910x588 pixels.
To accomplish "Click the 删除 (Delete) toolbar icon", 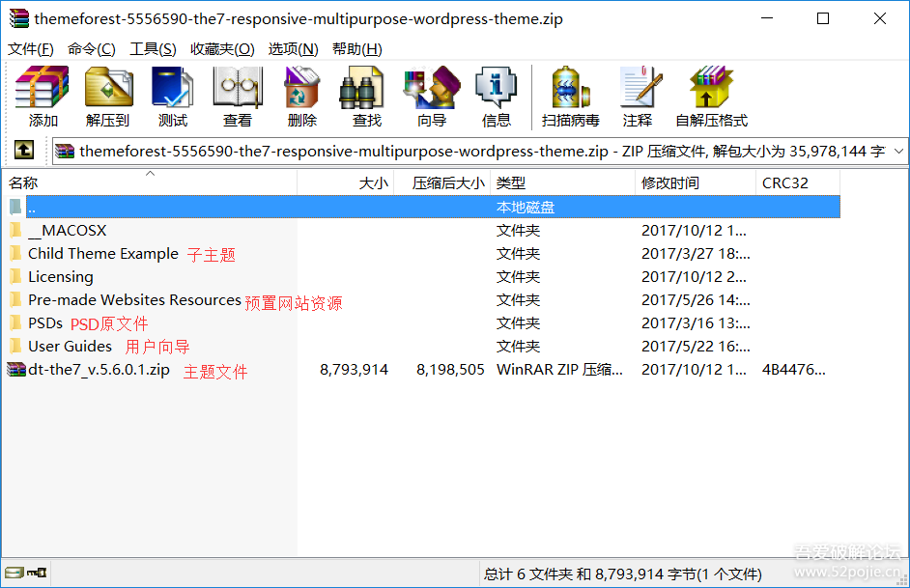I will [x=301, y=87].
